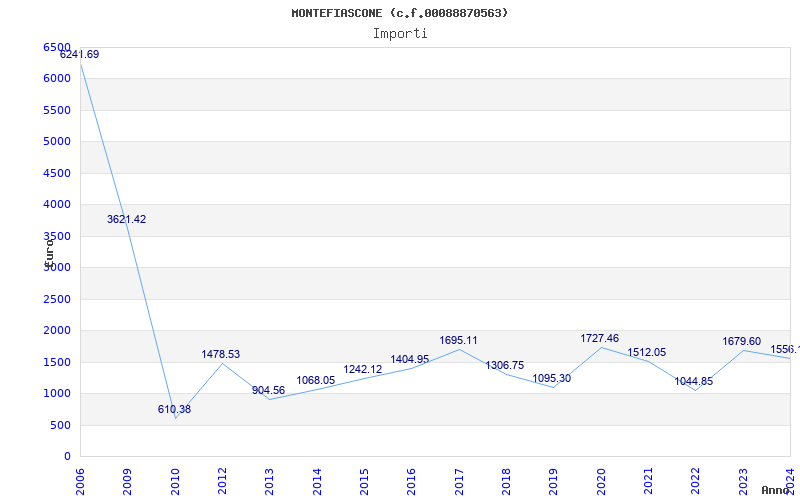This screenshot has height=500, width=800.
Task: Click the y-axis tick label 4000
Action: 57,205
